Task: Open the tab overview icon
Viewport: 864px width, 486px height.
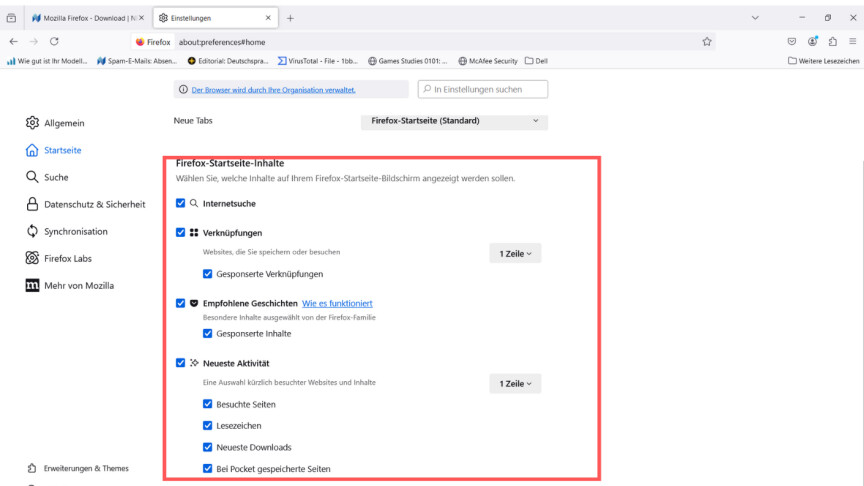Action: pyautogui.click(x=11, y=18)
